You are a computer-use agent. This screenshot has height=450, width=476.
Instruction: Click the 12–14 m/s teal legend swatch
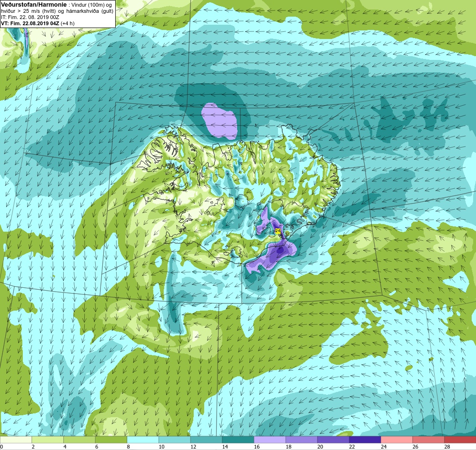[206, 440]
